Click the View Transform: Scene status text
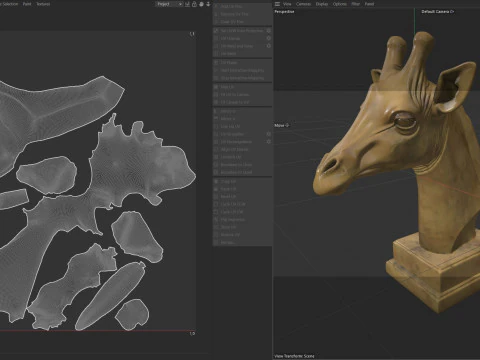 click(294, 356)
